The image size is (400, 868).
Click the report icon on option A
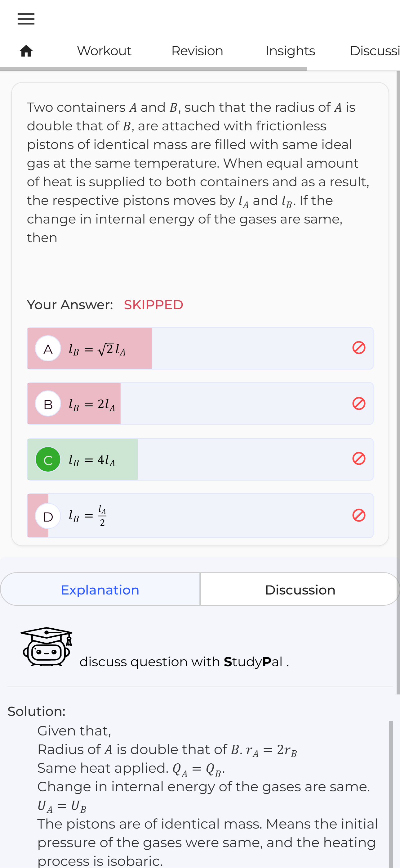coord(358,348)
